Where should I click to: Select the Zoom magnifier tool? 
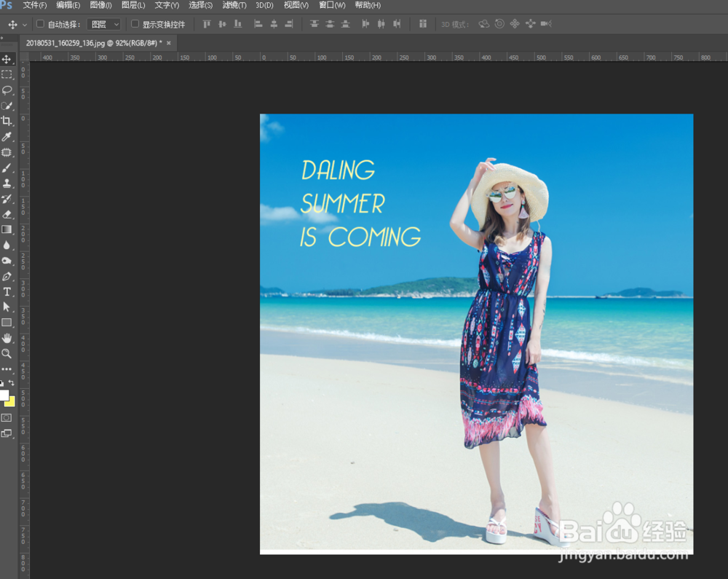tap(7, 353)
